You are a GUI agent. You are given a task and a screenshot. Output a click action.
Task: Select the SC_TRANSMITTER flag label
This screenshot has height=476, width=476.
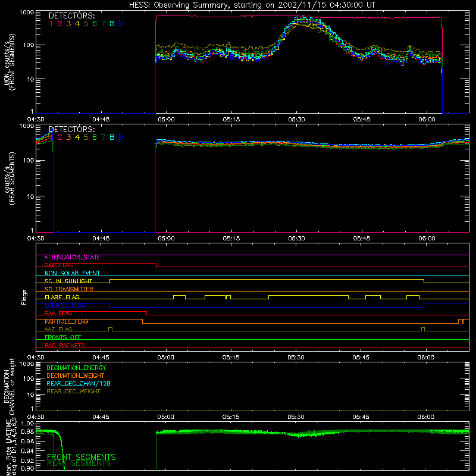tap(69, 289)
